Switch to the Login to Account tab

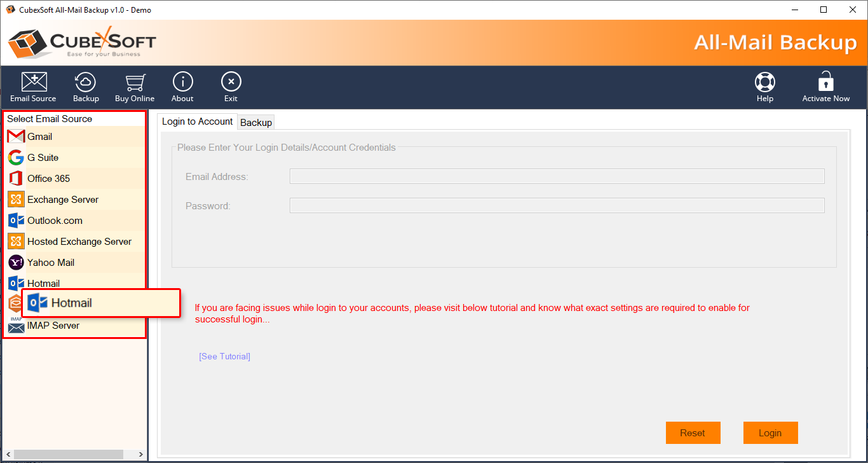197,121
